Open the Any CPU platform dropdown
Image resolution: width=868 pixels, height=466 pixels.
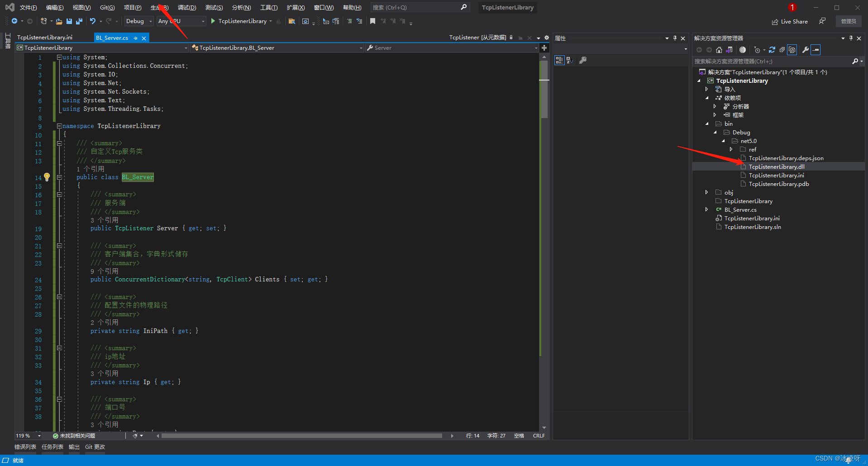point(181,21)
